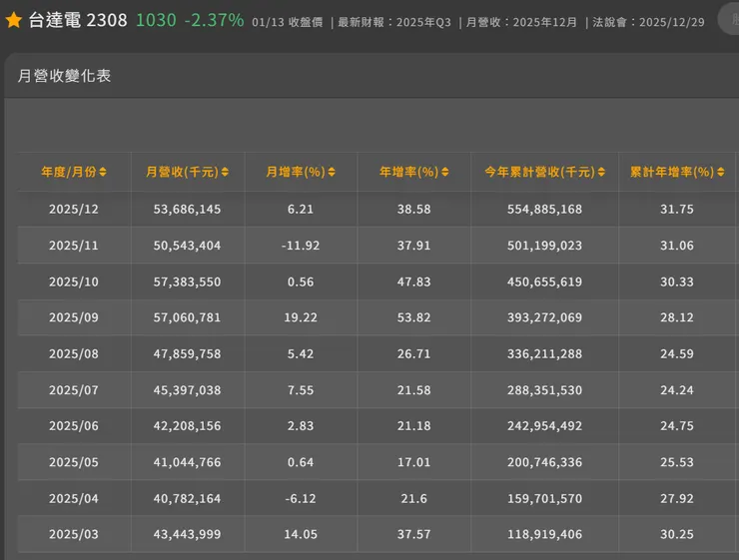The width and height of the screenshot is (739, 560).
Task: Sort by 月營收(千元) sort arrows
Action: tap(225, 173)
